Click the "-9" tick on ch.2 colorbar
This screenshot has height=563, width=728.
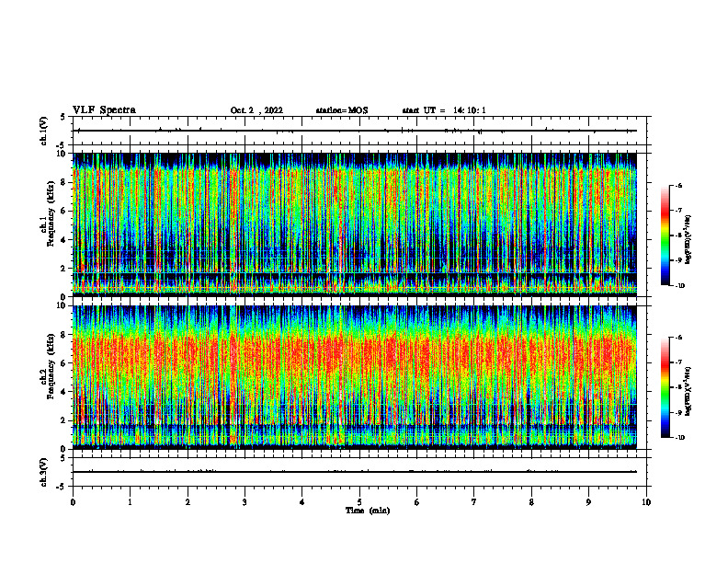pos(678,412)
